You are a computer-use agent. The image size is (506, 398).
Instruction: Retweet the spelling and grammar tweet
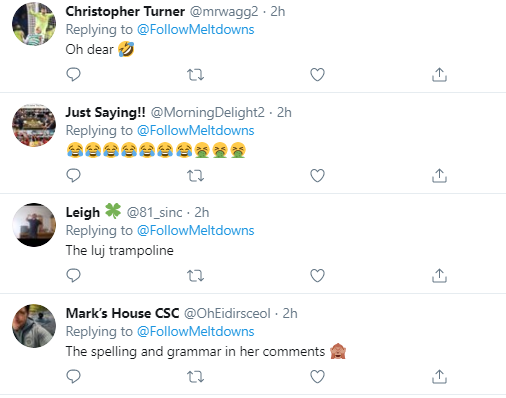[195, 377]
